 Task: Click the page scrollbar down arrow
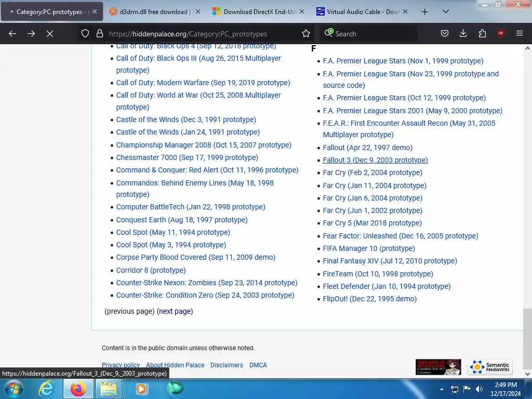527,374
